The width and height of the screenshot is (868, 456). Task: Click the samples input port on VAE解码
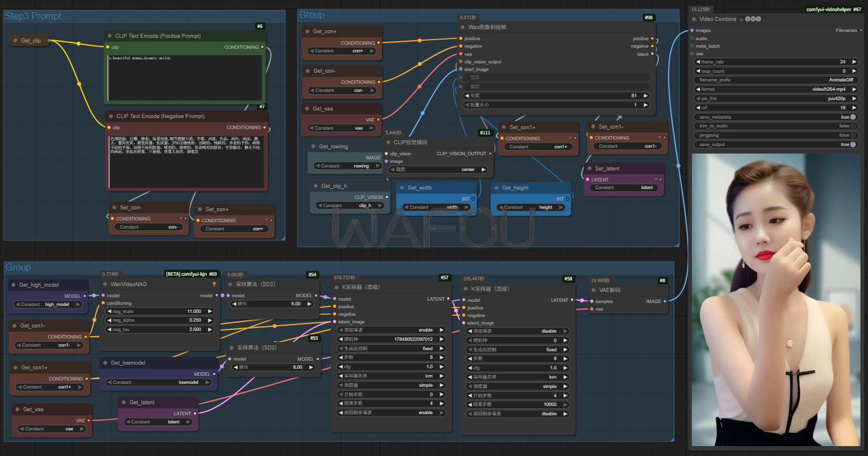[591, 301]
